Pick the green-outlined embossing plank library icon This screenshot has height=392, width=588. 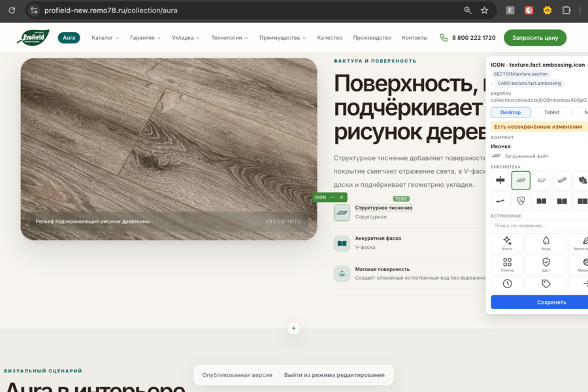tap(521, 180)
